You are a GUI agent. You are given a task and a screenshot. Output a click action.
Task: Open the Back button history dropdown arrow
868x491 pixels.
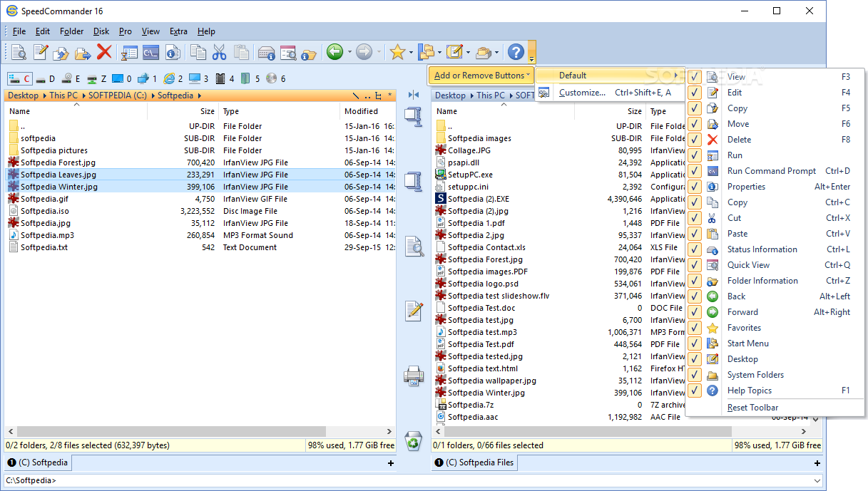[x=349, y=52]
